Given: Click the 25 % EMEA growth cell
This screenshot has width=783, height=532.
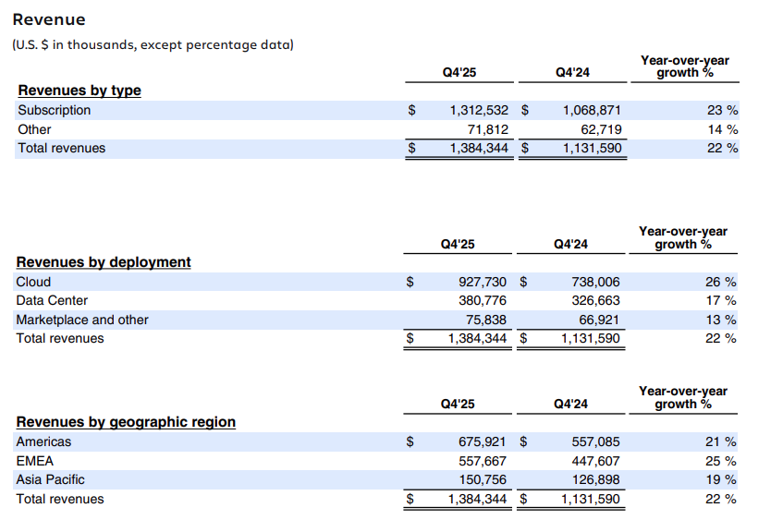Looking at the screenshot, I should (x=720, y=461).
